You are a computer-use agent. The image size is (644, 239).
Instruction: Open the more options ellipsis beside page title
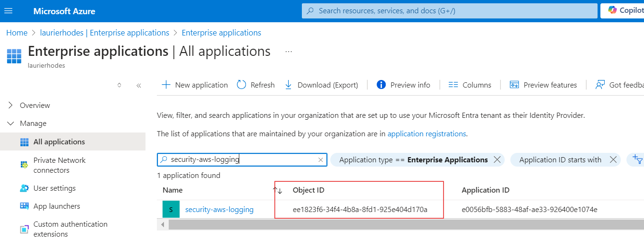tap(289, 51)
